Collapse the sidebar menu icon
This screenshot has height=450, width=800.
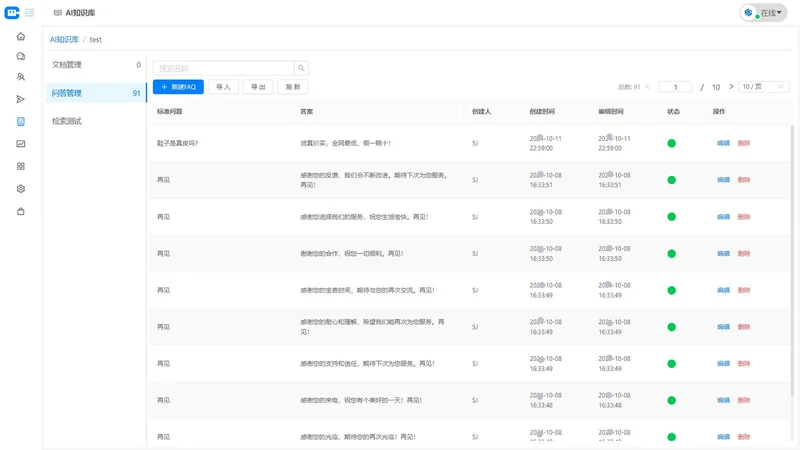coord(30,13)
